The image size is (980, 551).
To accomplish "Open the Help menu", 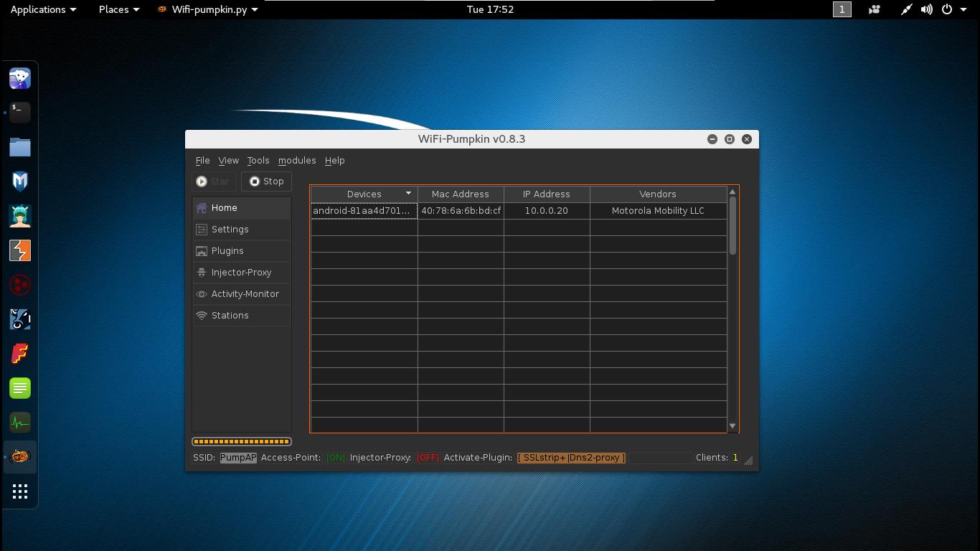I will point(334,161).
